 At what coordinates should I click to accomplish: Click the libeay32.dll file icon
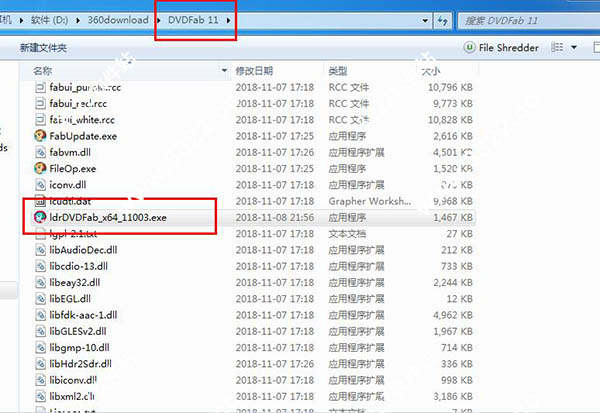pyautogui.click(x=40, y=282)
